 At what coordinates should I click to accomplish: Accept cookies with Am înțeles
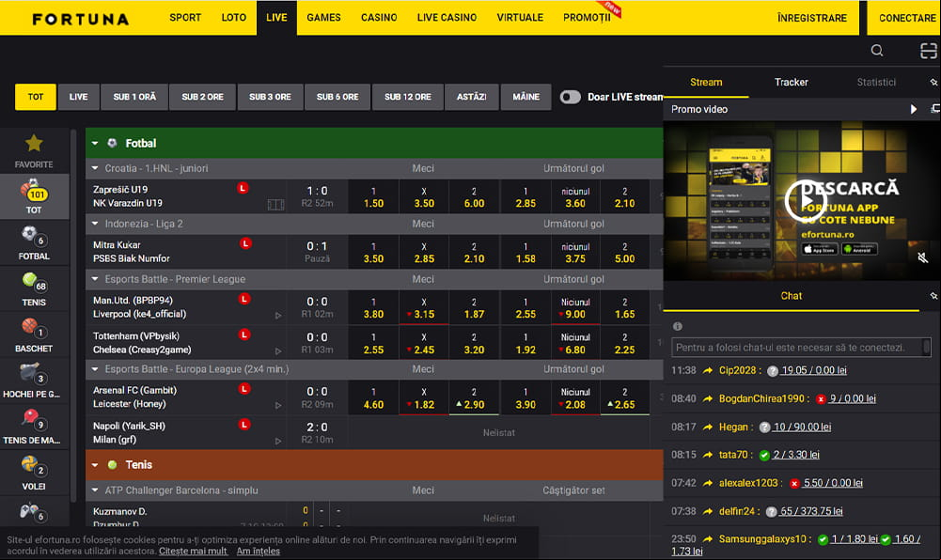pyautogui.click(x=259, y=551)
